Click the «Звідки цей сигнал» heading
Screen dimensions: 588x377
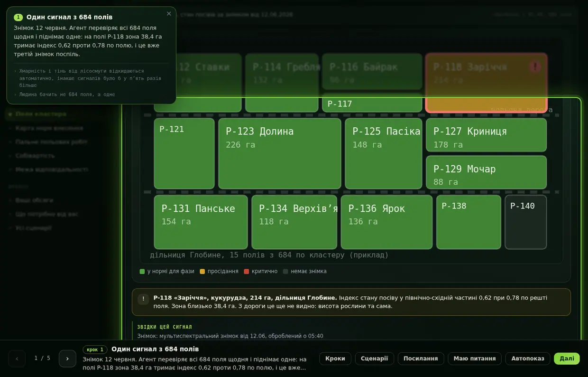pos(165,327)
